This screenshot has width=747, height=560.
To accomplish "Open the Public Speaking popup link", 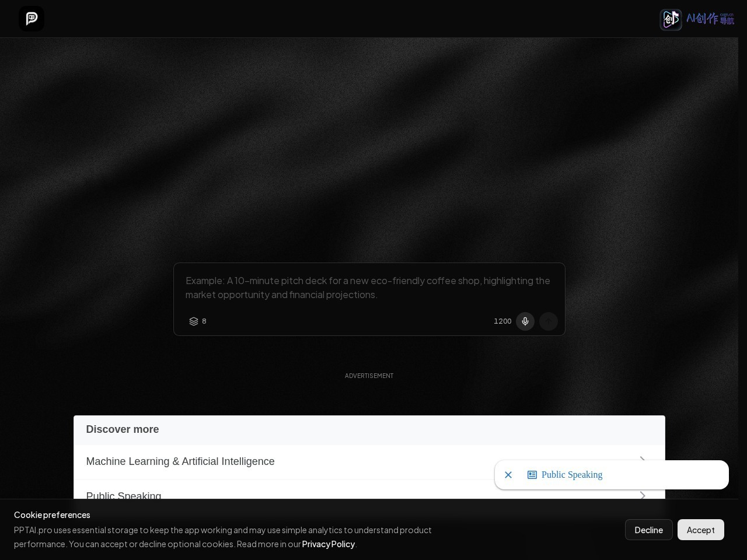I will (572, 475).
